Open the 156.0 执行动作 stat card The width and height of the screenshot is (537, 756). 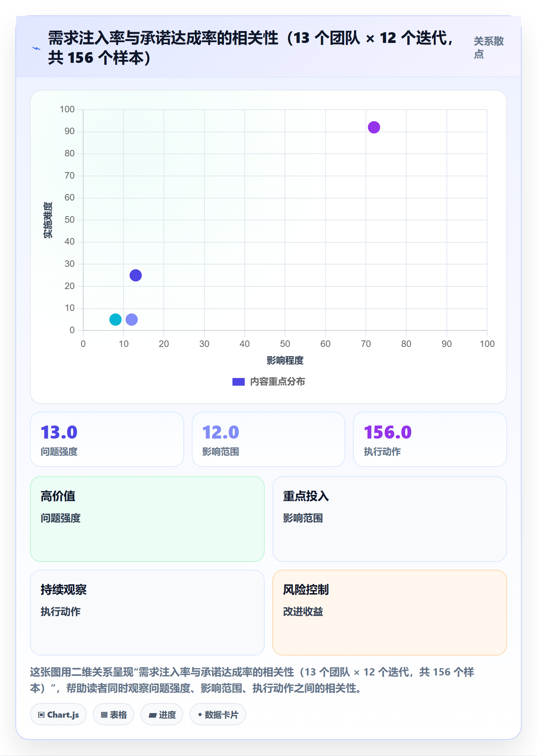(x=430, y=439)
